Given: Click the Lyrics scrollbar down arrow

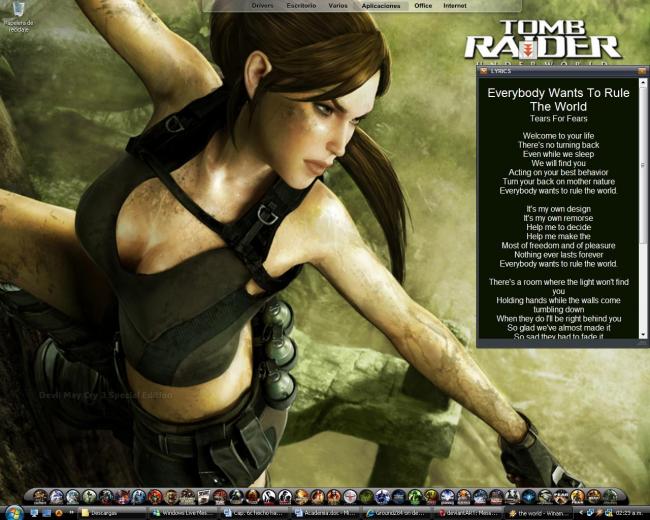Looking at the screenshot, I should 643,334.
